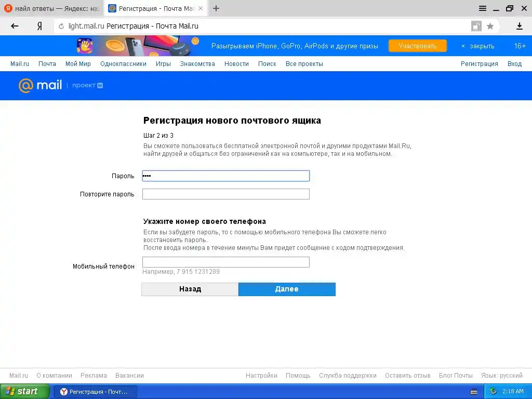Click the system tray network icon
The width and height of the screenshot is (532, 399).
point(493,392)
